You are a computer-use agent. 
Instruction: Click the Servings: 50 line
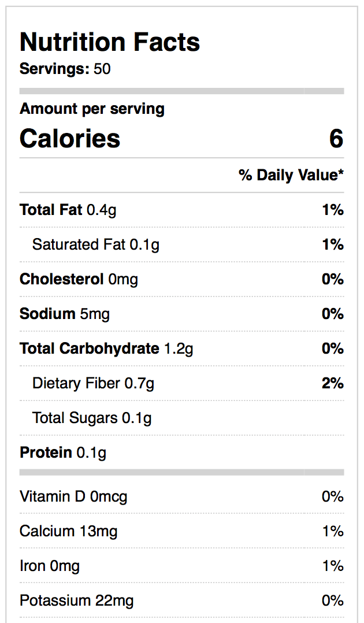[65, 69]
